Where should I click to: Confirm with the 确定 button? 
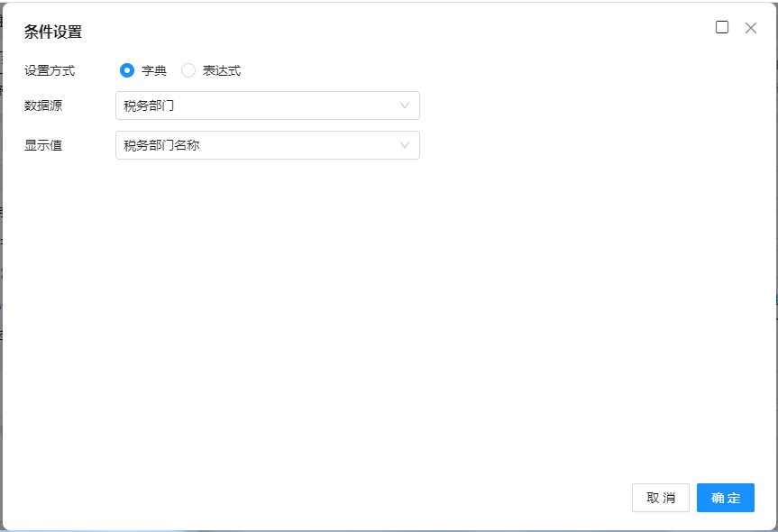(725, 498)
